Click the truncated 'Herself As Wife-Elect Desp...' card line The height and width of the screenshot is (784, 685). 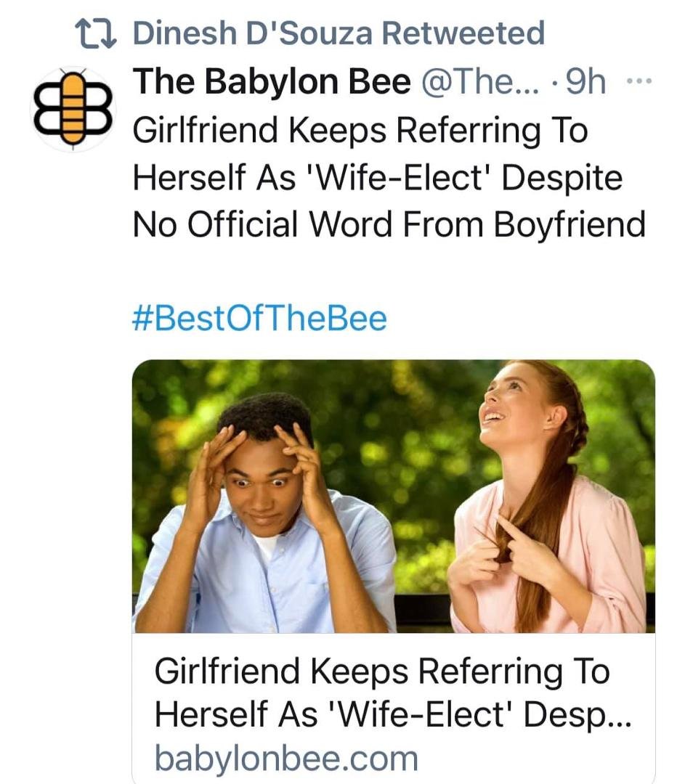point(393,714)
